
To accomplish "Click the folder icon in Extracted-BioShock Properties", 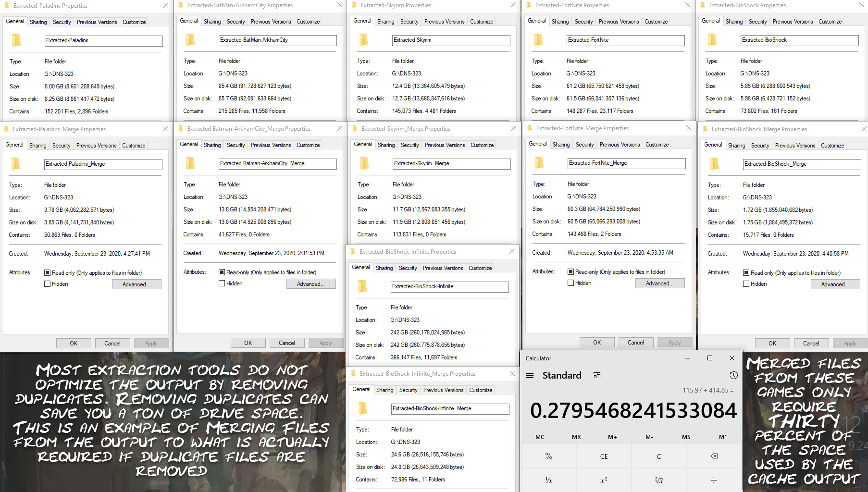I will (x=713, y=40).
